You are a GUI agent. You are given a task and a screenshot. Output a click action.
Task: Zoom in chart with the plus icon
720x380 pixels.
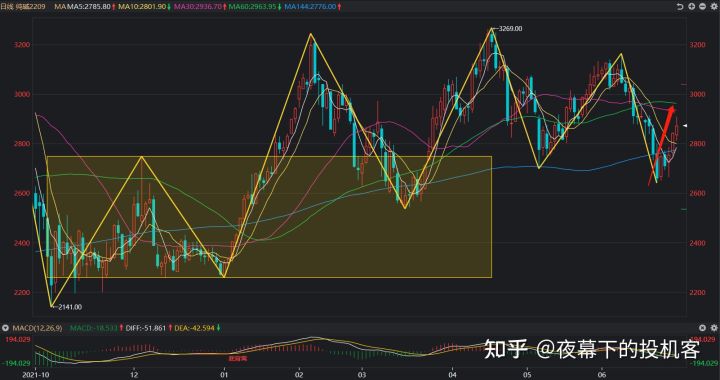[692, 7]
